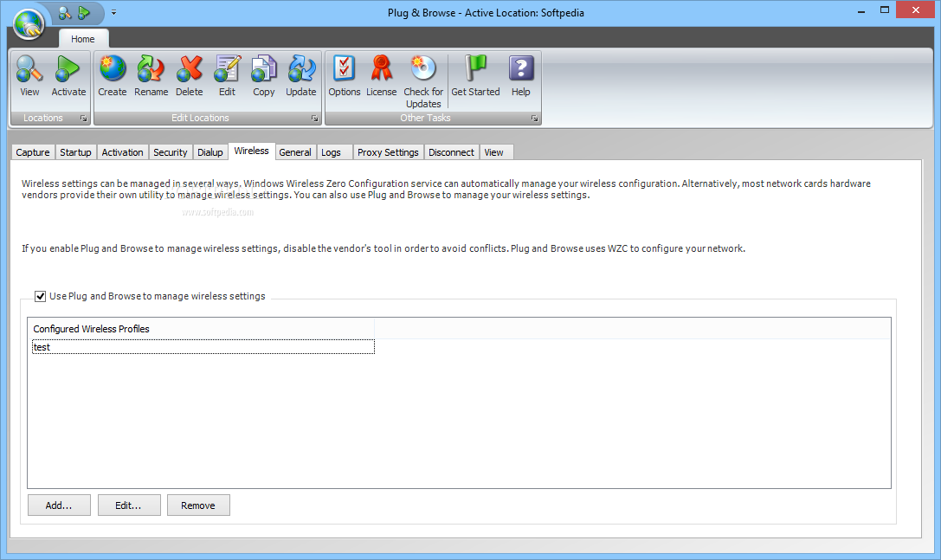Open the Activation tab
Screen dimensions: 941x560
tap(122, 152)
